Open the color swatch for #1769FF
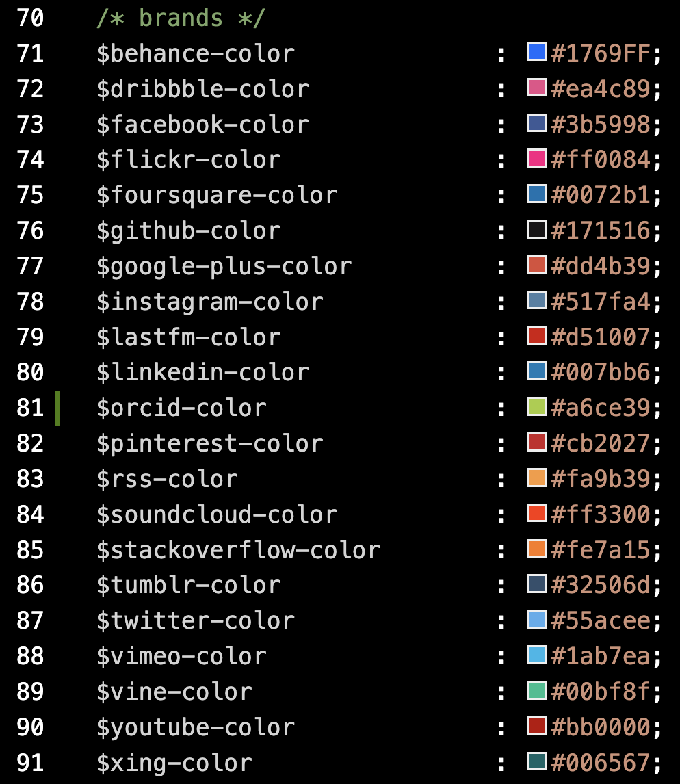 [x=537, y=52]
